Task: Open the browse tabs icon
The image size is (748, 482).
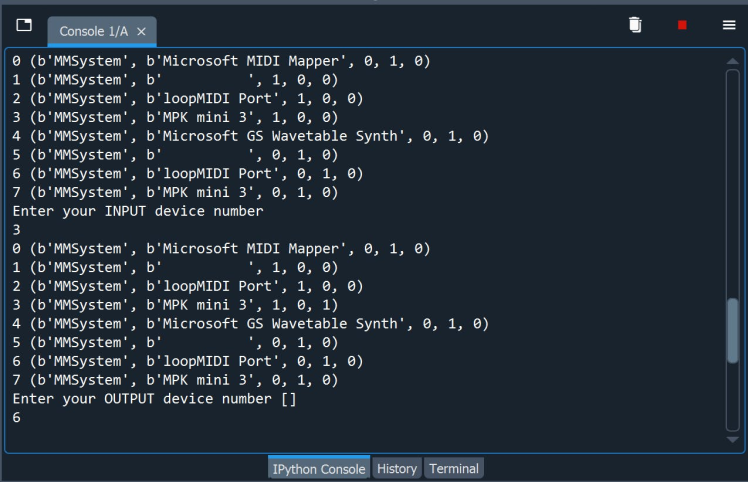Action: (24, 25)
